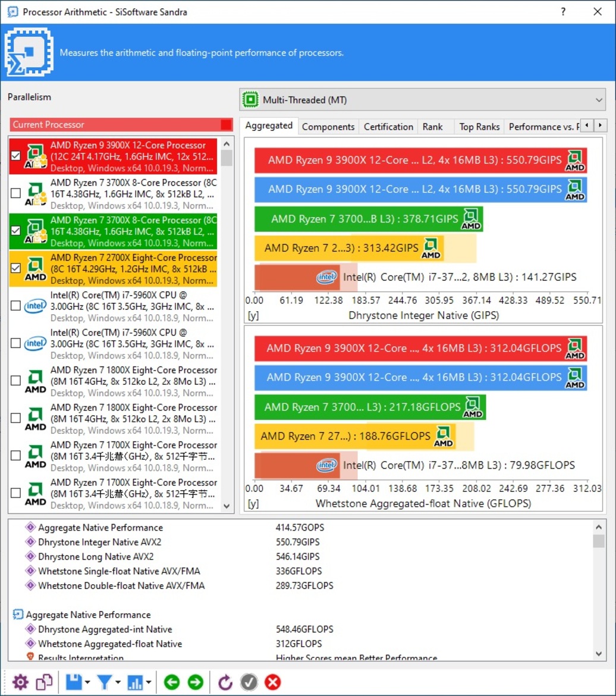Image resolution: width=616 pixels, height=696 pixels.
Task: Click the processor list scrollbar thumb
Action: tap(227, 158)
